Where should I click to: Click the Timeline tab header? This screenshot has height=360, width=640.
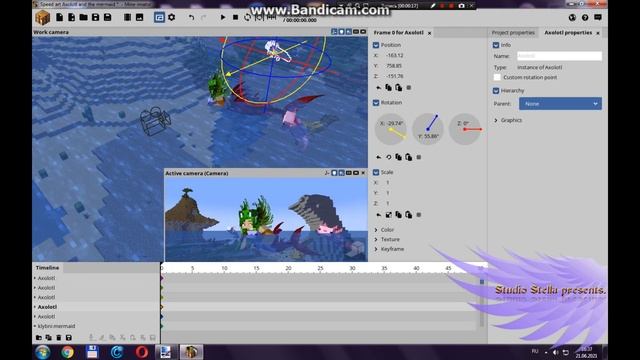point(47,268)
